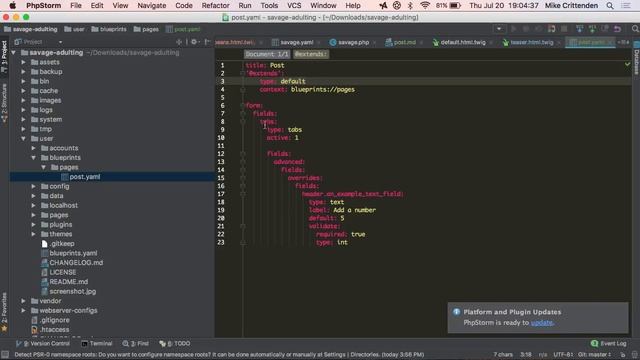This screenshot has height=360, width=640.
Task: Expand the vendor folder
Action: [x=24, y=301]
